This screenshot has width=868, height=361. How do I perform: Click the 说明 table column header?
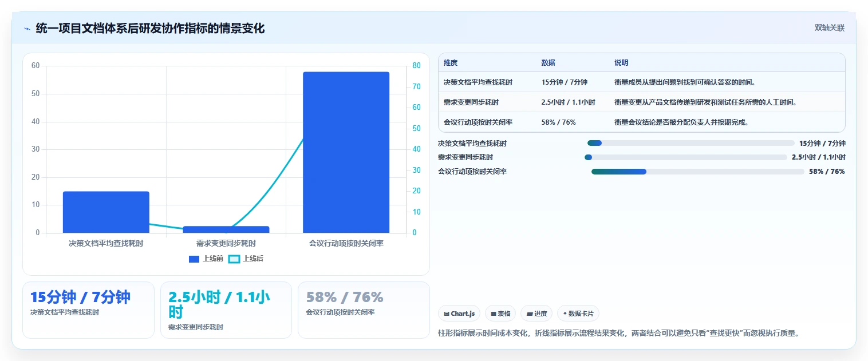tap(621, 63)
